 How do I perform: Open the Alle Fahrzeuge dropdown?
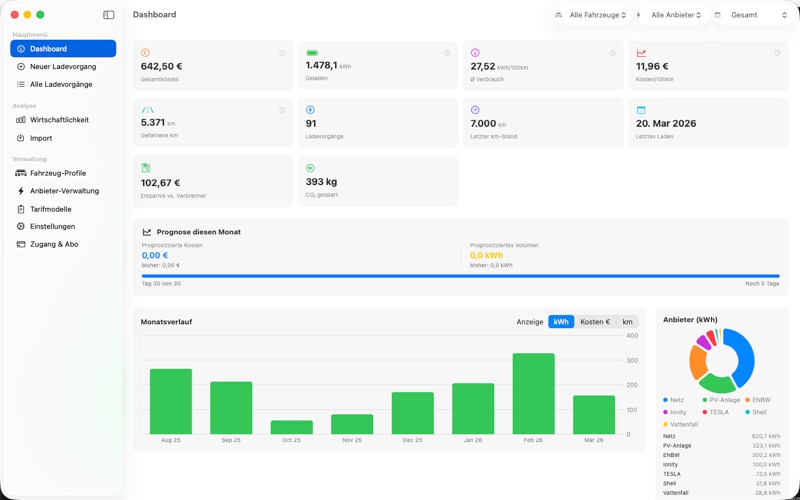(597, 15)
